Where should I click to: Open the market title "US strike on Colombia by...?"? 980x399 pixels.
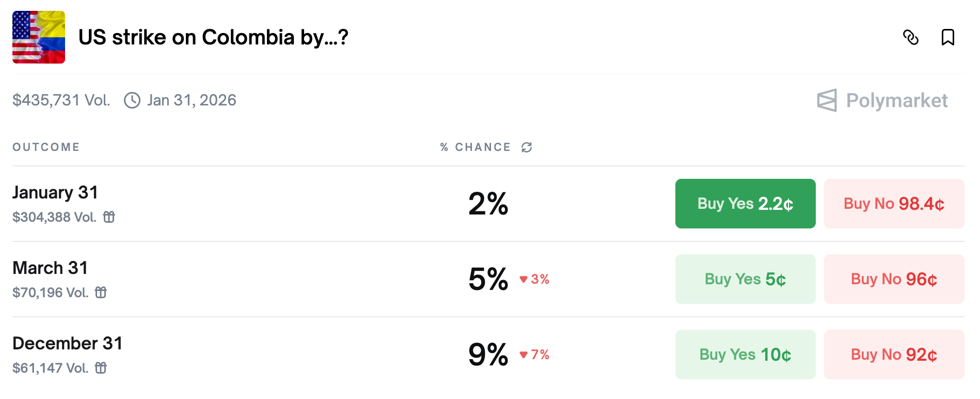213,37
